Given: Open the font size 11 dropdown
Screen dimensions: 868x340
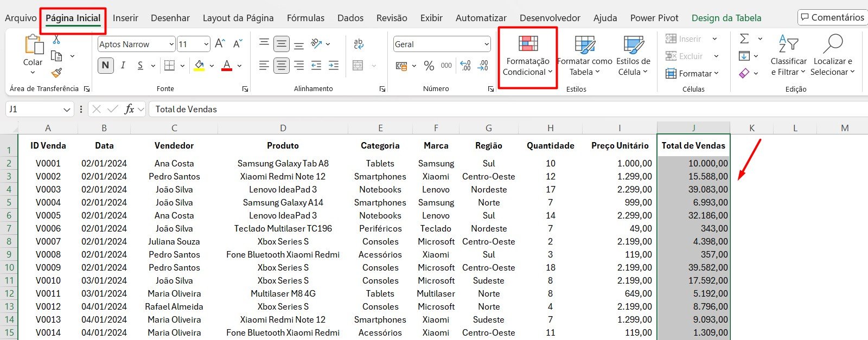Looking at the screenshot, I should point(206,44).
